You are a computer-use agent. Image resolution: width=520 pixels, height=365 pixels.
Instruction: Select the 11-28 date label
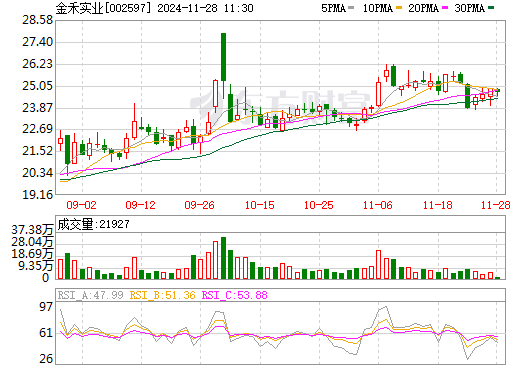(x=496, y=205)
